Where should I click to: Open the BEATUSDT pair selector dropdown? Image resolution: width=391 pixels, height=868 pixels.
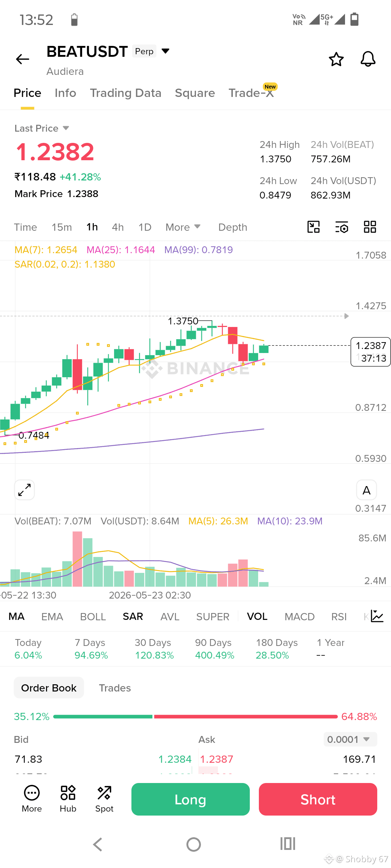[x=165, y=51]
